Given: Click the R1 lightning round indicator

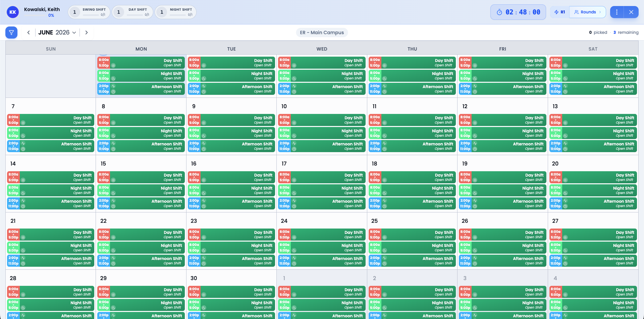Looking at the screenshot, I should (x=559, y=12).
